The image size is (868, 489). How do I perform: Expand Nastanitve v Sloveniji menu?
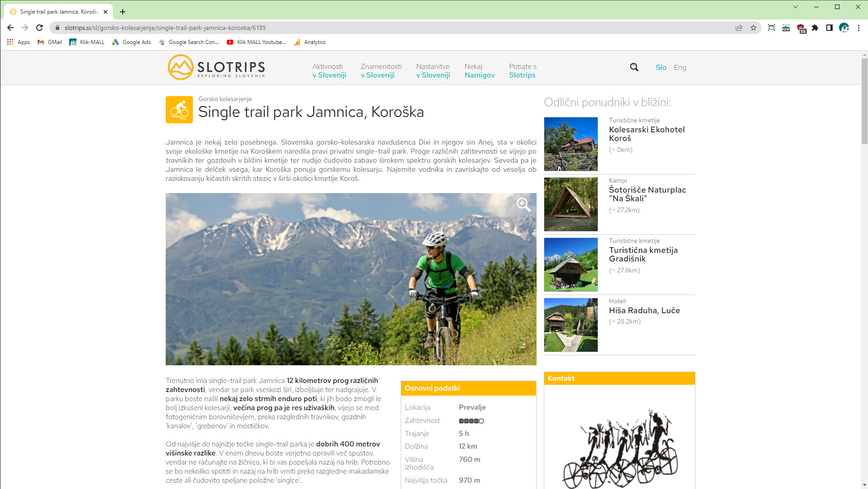(x=433, y=71)
